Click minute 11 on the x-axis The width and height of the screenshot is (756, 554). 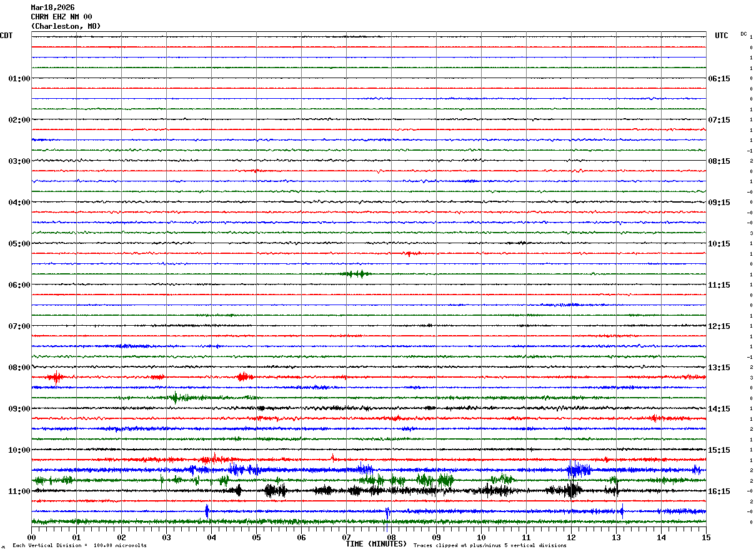pos(526,537)
